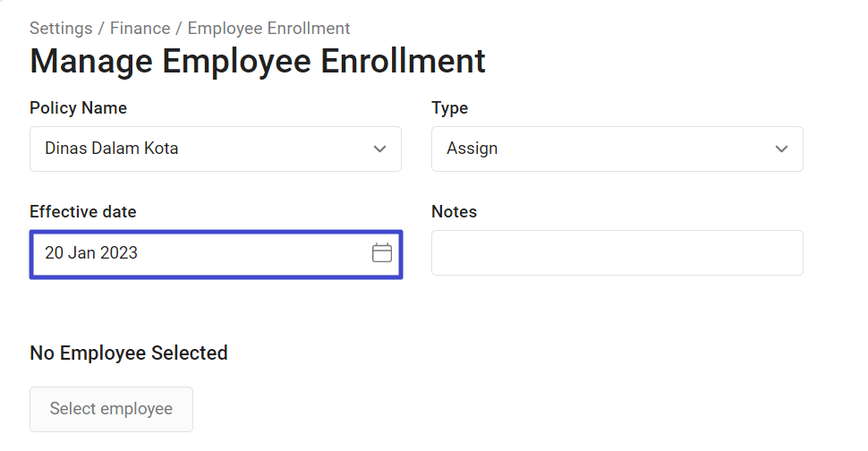
Task: Focus the empty Notes input field
Action: click(617, 253)
